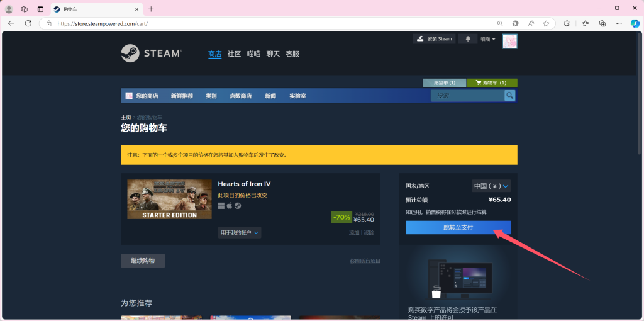644x321 pixels.
Task: Open the Edge profile avatar
Action: tap(9, 9)
